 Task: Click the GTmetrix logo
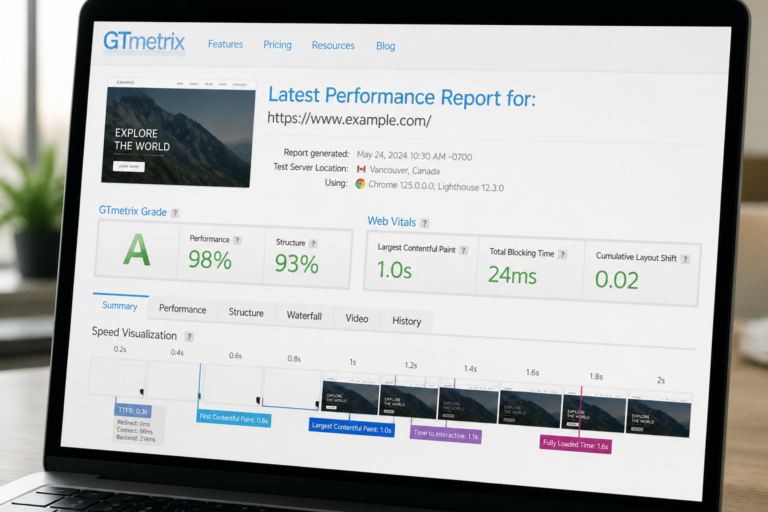tap(144, 42)
